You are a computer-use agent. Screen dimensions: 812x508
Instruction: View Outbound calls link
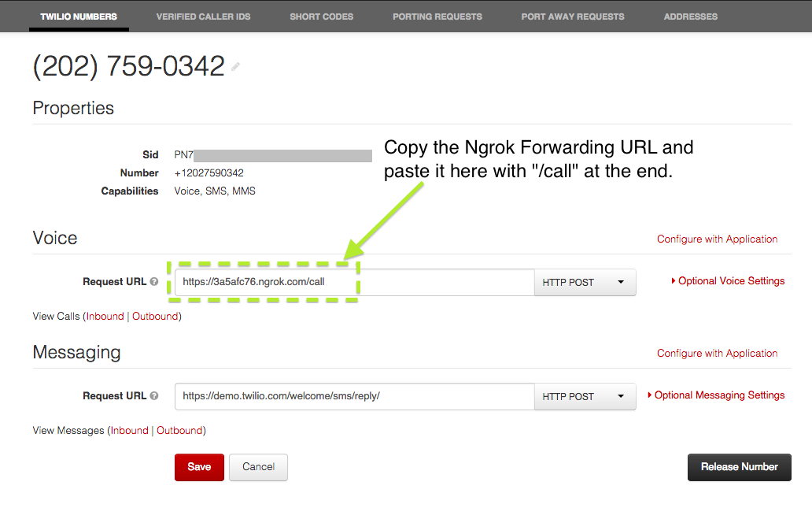(155, 316)
